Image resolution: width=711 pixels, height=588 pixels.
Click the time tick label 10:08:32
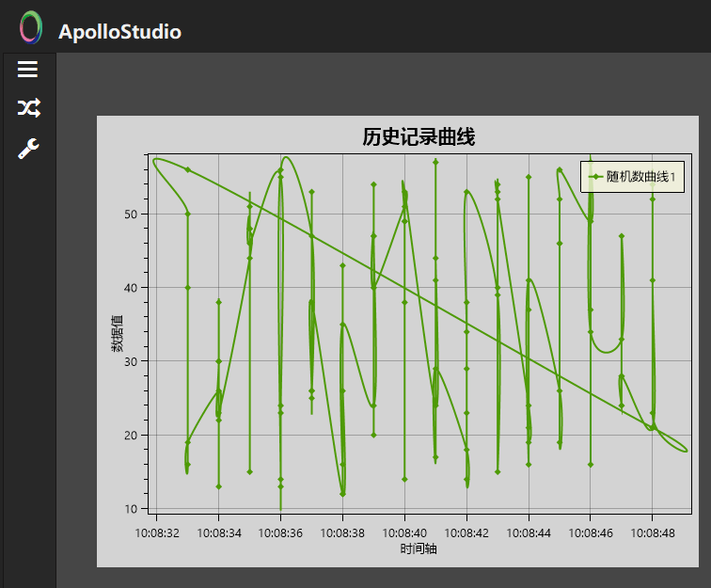(x=157, y=533)
